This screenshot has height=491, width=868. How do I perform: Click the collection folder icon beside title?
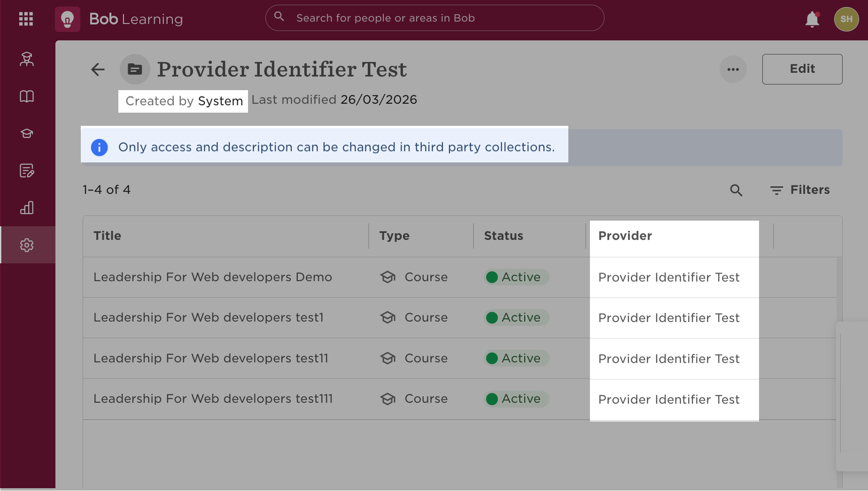point(135,69)
